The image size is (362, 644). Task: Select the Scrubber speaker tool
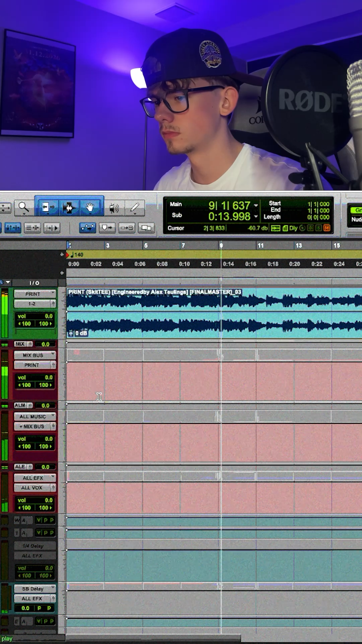tap(114, 208)
